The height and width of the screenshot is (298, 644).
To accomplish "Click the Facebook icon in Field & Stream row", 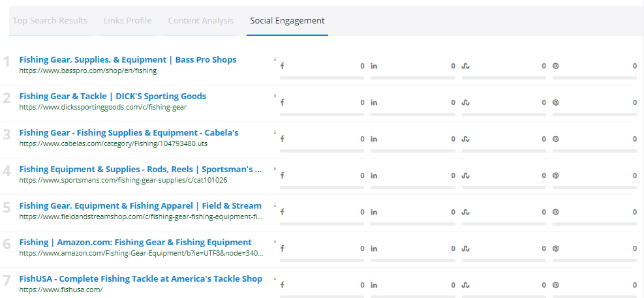I will click(282, 212).
